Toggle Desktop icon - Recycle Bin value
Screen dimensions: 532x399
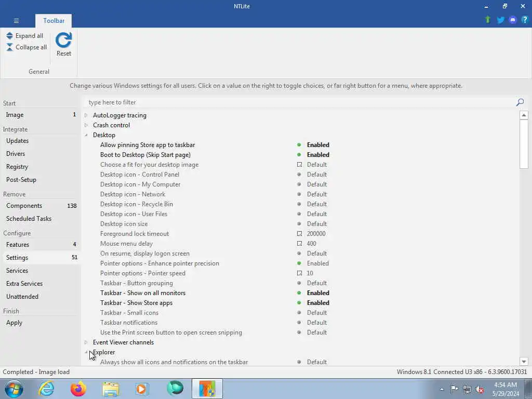[x=317, y=204]
